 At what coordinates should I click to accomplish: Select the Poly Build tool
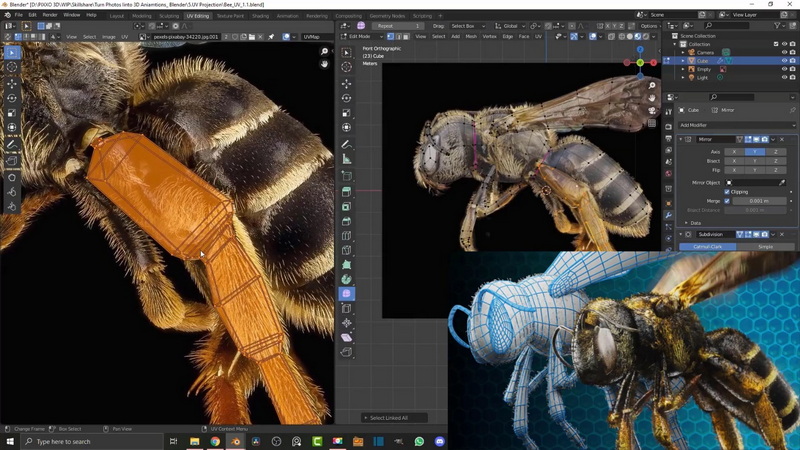[346, 265]
